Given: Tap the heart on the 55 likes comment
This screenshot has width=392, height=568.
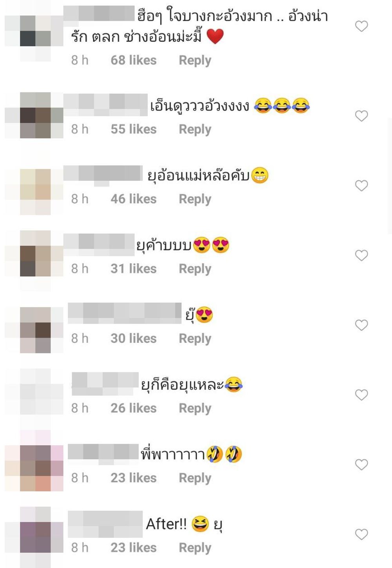Looking at the screenshot, I should pyautogui.click(x=361, y=116).
